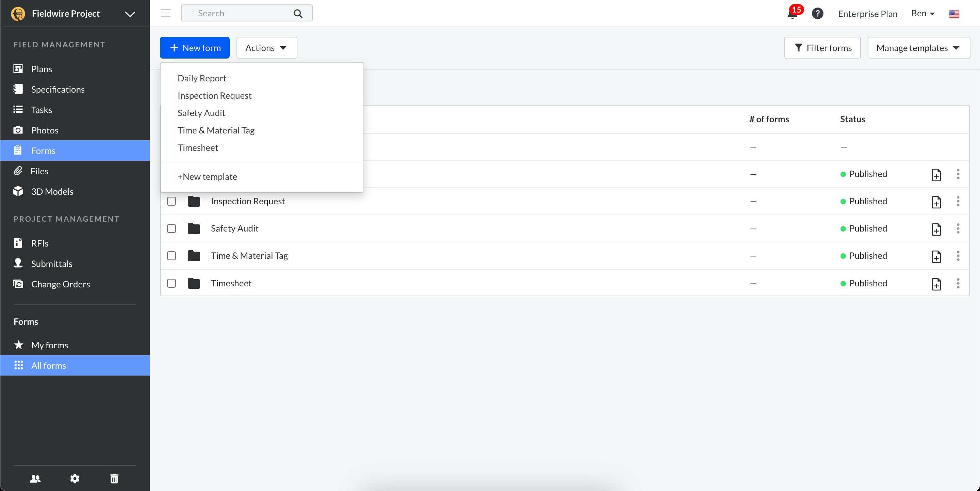
Task: Open more options for Timesheet row
Action: tap(958, 283)
